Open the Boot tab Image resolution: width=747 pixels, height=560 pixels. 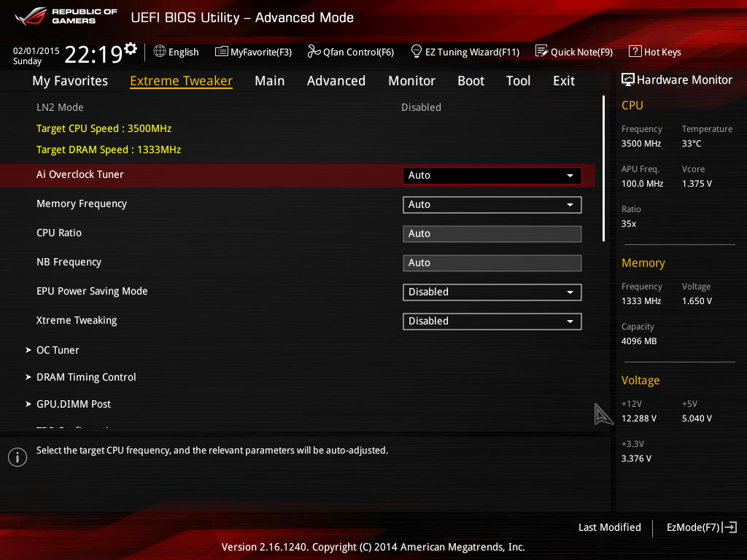471,81
